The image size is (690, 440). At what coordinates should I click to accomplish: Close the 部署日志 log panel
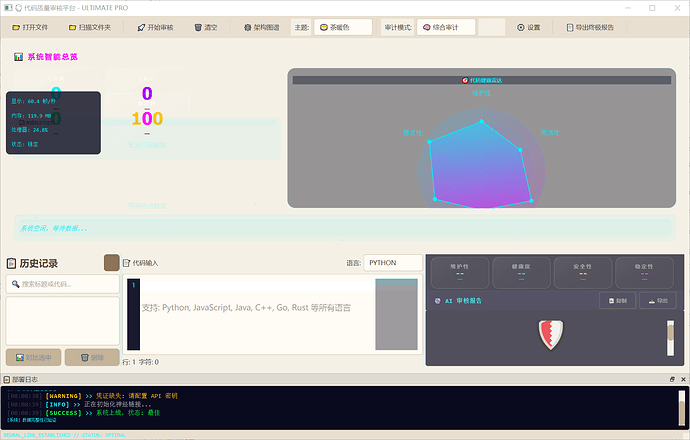click(683, 379)
